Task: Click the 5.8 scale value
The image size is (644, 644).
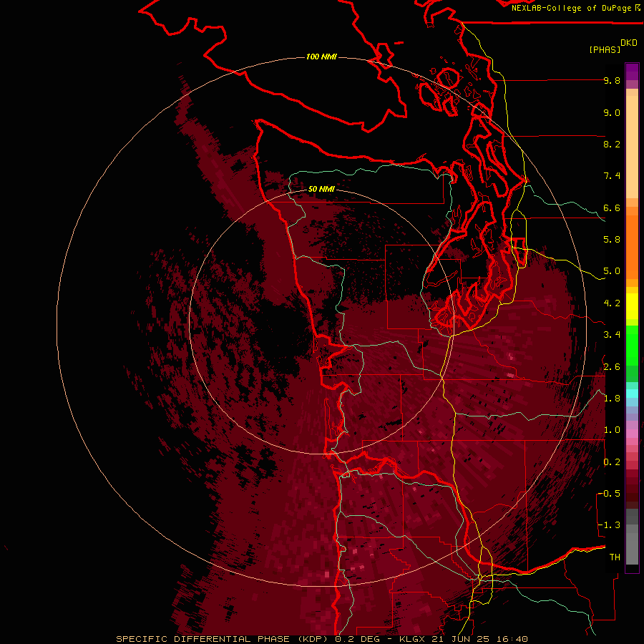Action: 612,240
